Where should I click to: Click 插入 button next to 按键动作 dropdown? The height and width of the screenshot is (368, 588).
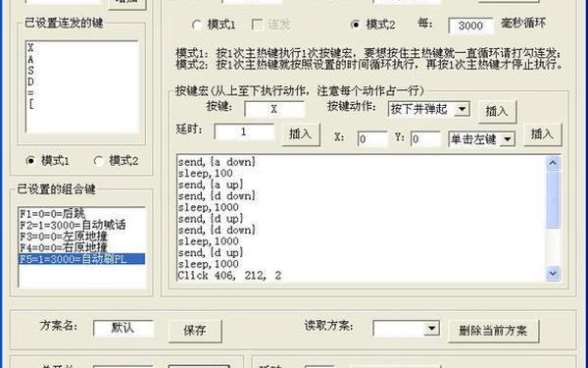coord(497,111)
